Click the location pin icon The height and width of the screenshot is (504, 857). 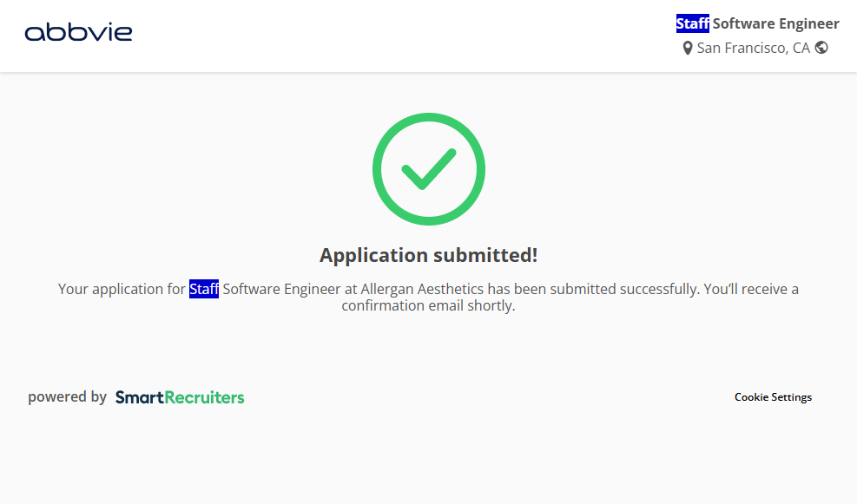[x=688, y=49]
